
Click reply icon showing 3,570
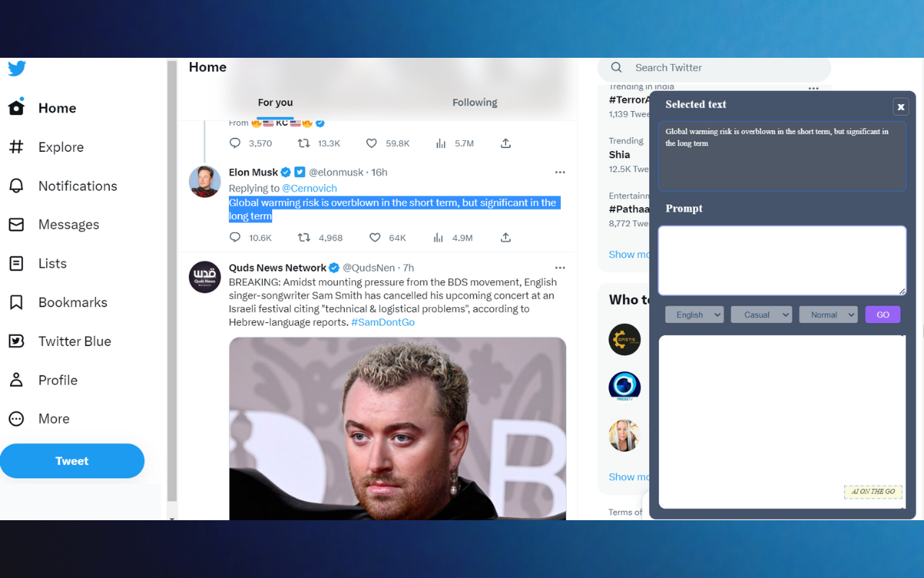[x=235, y=143]
